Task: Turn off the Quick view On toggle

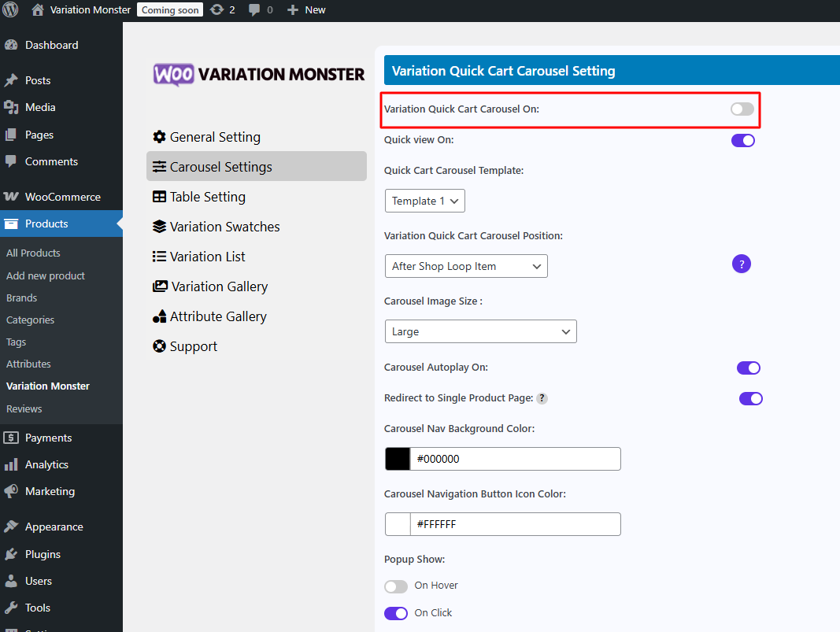Action: coord(742,140)
